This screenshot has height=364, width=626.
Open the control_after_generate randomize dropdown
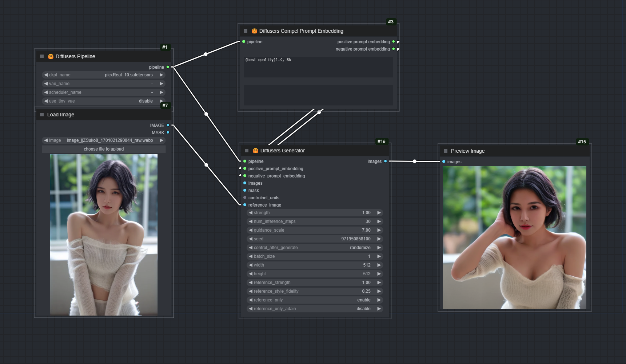point(315,248)
